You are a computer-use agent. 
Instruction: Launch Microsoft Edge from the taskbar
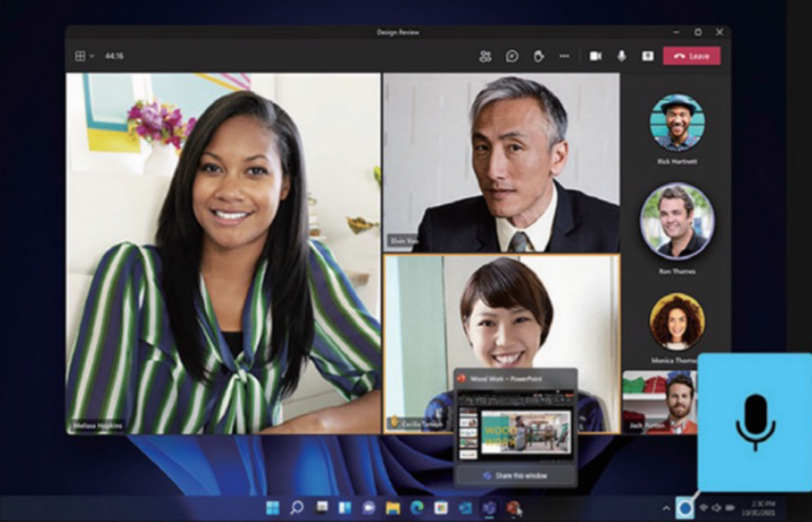[x=417, y=508]
